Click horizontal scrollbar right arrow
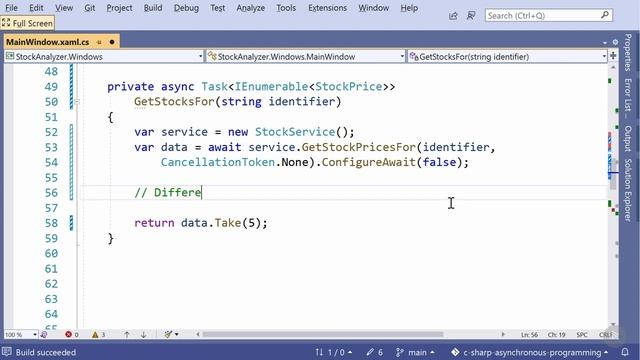This screenshot has height=360, width=640. [503, 334]
